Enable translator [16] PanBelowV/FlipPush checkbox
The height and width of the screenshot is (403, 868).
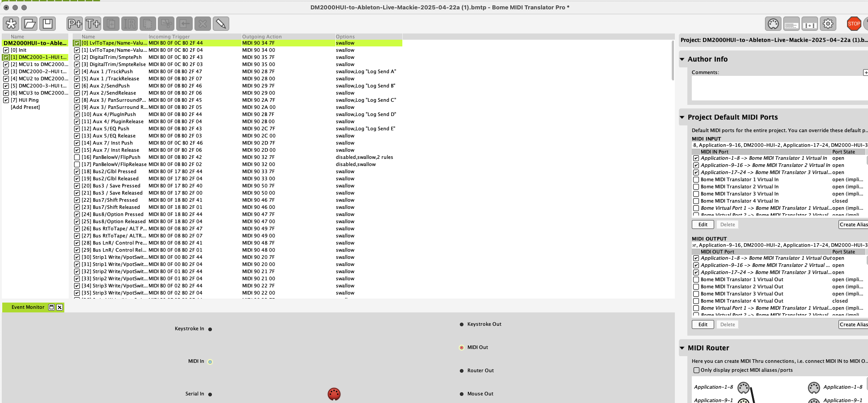pyautogui.click(x=77, y=158)
